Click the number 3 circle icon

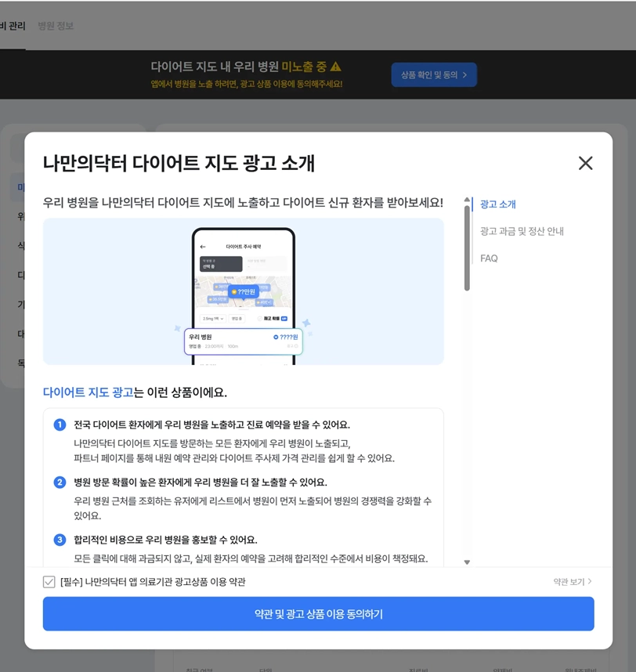coord(60,540)
